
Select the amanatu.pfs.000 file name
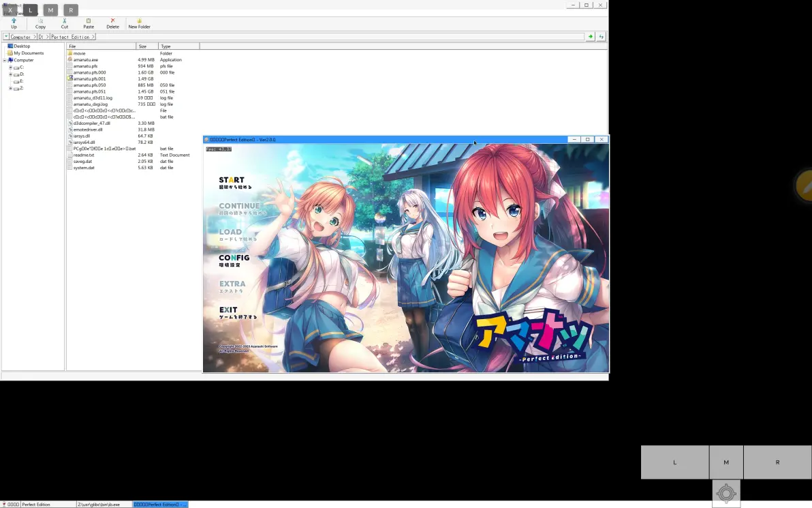[x=89, y=72]
